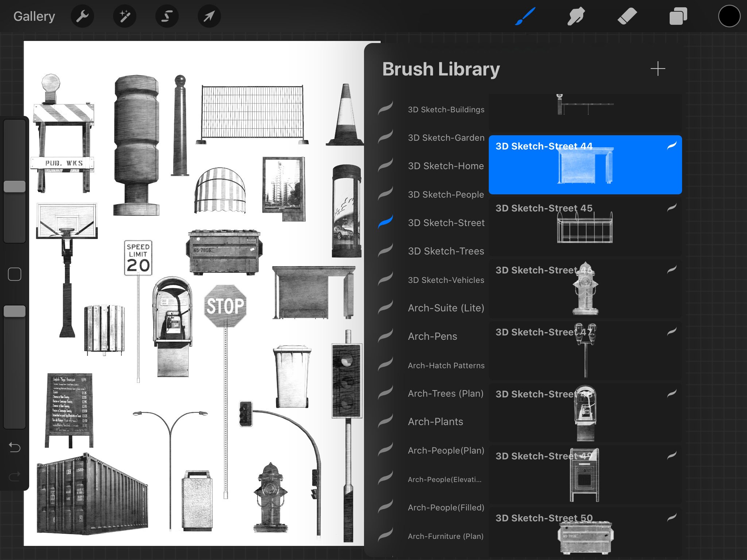Open the Actions menu wrench icon
The image size is (747, 560).
(82, 16)
